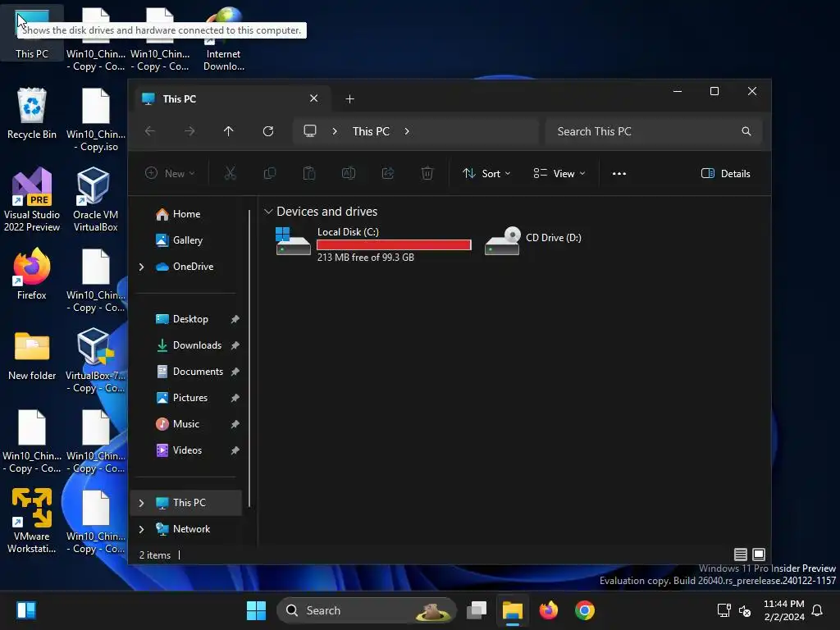Open the View dropdown menu

(x=559, y=174)
